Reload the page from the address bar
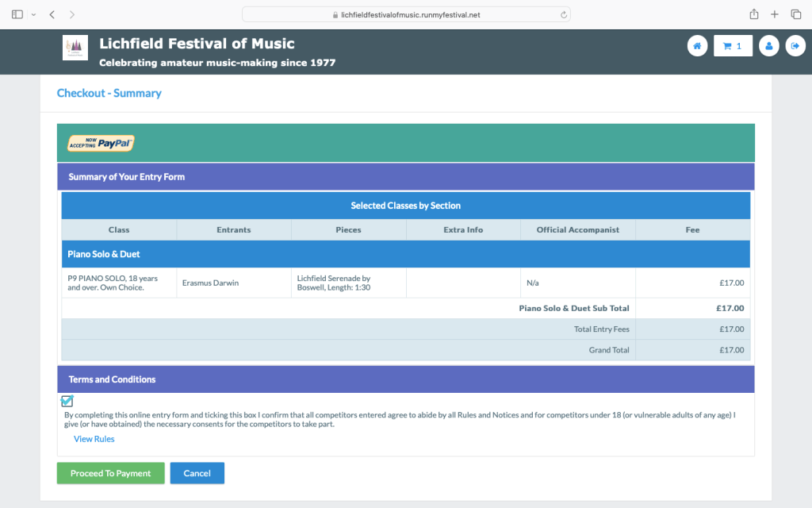This screenshot has height=508, width=812. click(x=564, y=14)
